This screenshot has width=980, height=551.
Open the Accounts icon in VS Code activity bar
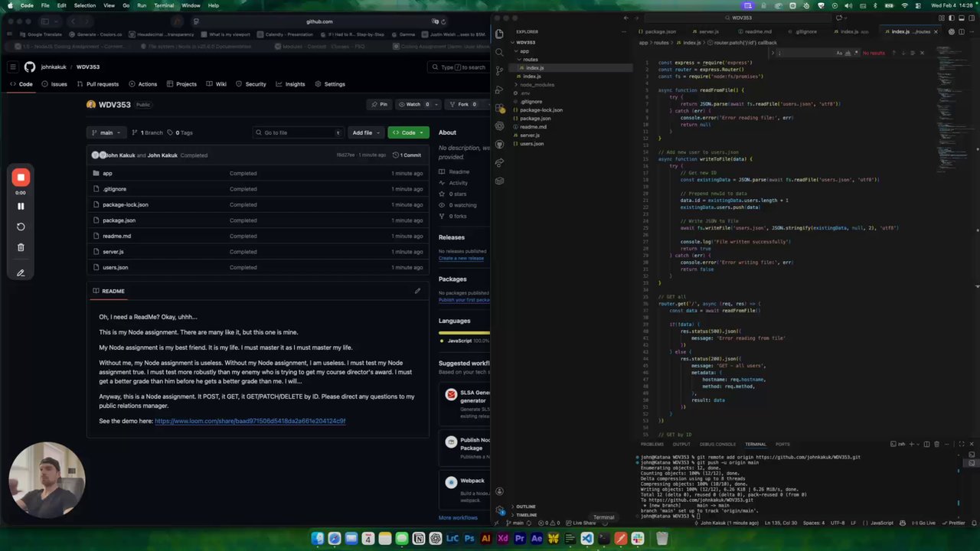coord(499,491)
